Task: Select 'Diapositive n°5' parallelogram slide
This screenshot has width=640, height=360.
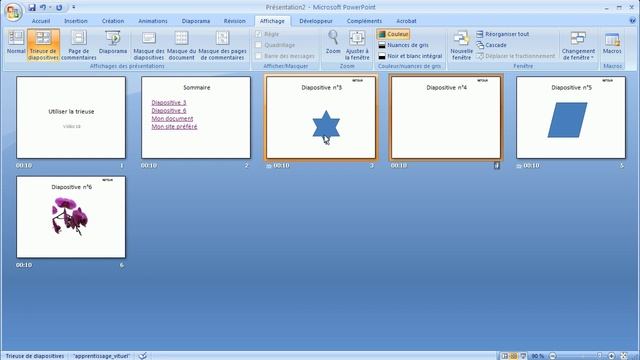Action: pyautogui.click(x=571, y=118)
